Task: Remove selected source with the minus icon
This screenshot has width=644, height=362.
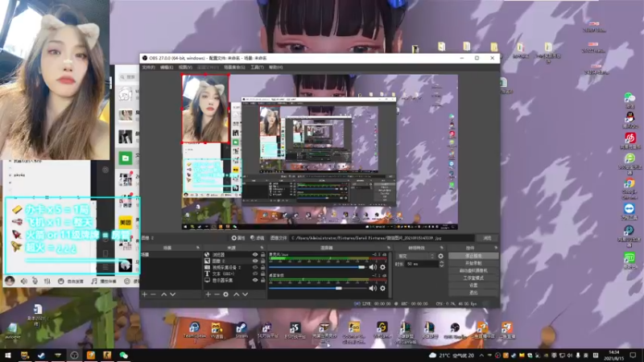Action: click(x=217, y=294)
